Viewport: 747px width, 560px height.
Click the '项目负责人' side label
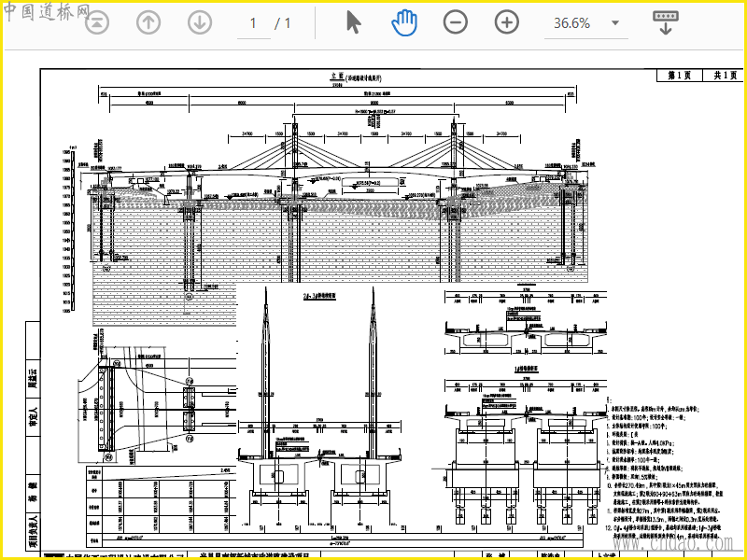[x=34, y=531]
